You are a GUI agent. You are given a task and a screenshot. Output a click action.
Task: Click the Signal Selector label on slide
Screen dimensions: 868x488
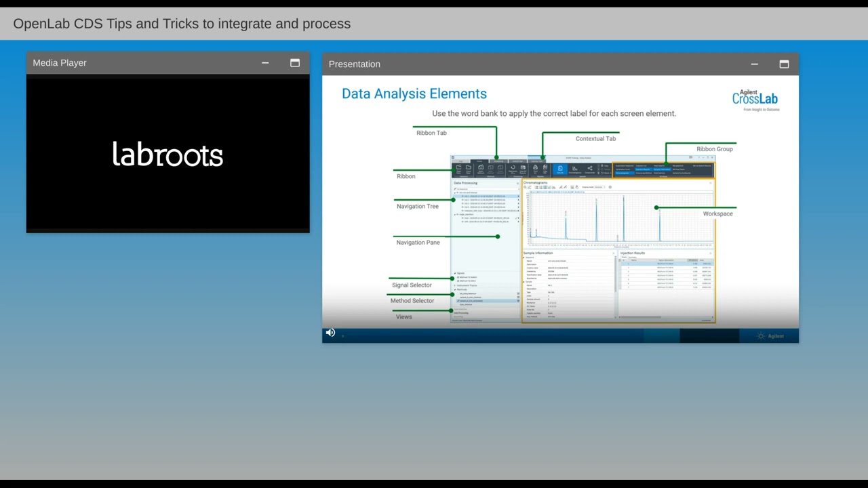click(x=412, y=285)
